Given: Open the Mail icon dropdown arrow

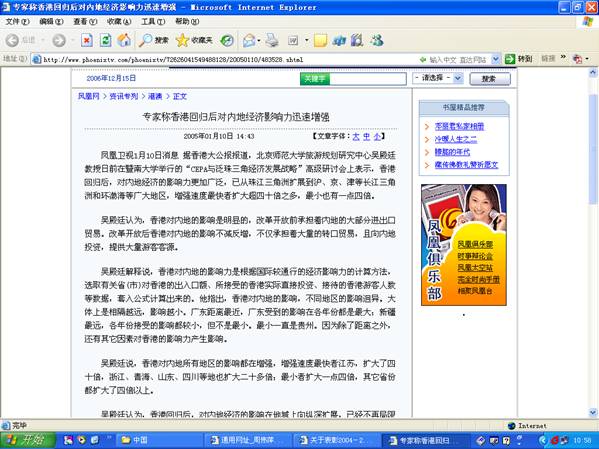Looking at the screenshot, I should [259, 40].
